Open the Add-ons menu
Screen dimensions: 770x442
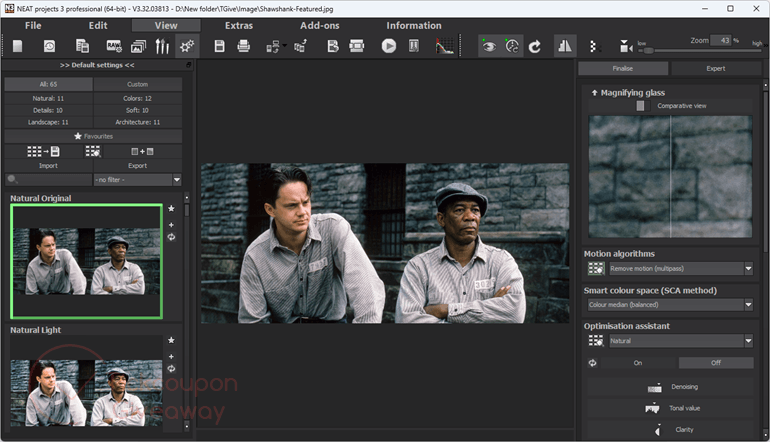320,26
